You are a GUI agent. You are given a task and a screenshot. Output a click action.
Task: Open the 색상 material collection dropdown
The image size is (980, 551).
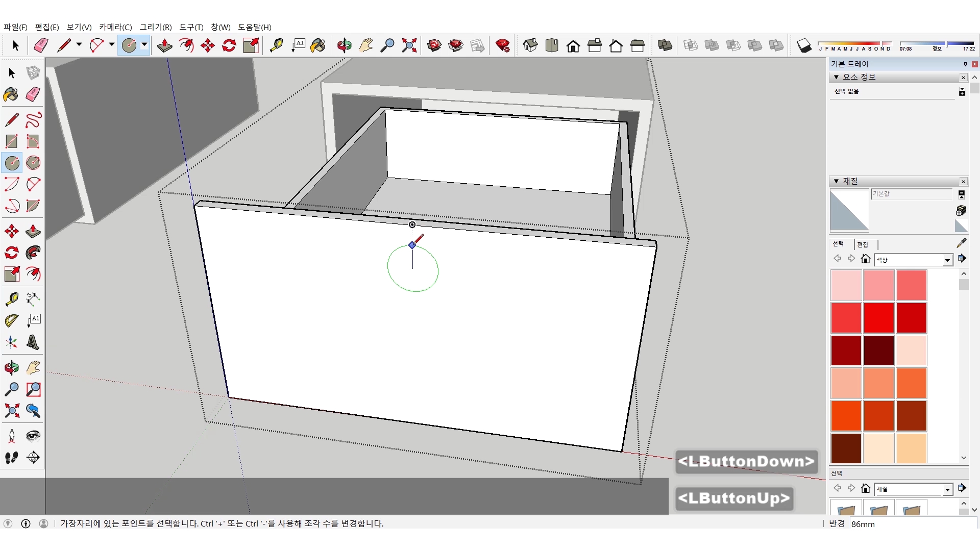pos(947,260)
